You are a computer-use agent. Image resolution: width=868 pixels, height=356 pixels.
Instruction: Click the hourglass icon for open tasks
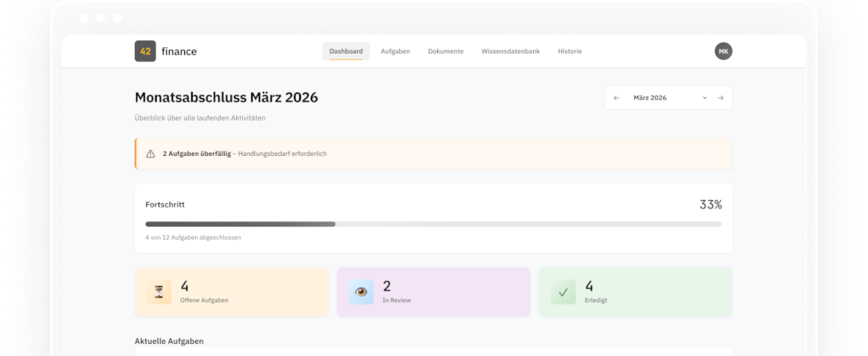(159, 292)
